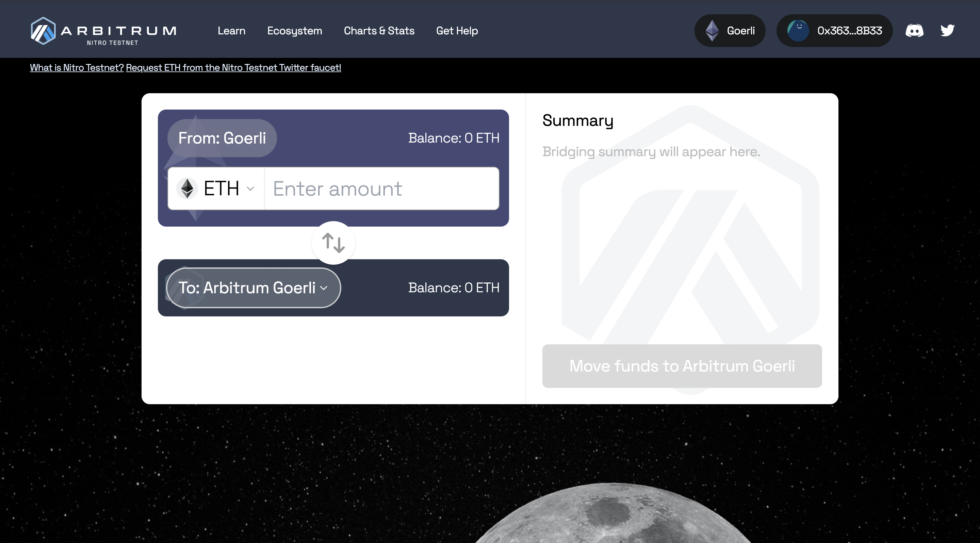Open the What is Nitro Testnet? link
980x543 pixels.
coord(77,68)
